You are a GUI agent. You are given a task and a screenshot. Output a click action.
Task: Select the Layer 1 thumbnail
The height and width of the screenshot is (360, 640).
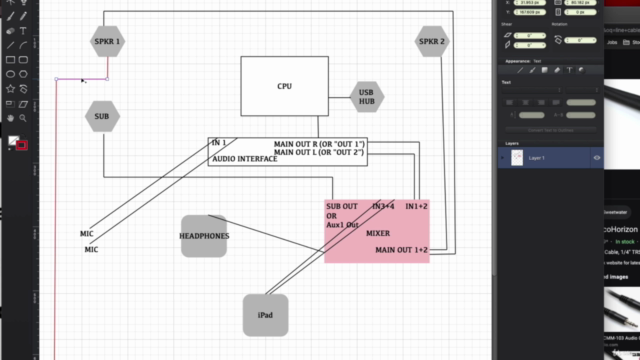[517, 158]
